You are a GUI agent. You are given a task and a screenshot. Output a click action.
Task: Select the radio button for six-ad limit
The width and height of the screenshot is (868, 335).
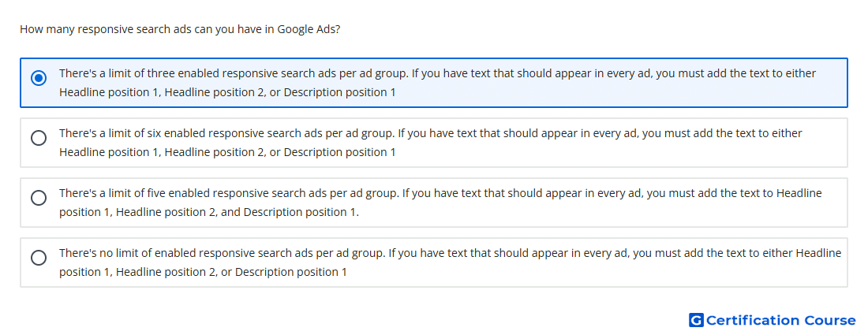39,138
